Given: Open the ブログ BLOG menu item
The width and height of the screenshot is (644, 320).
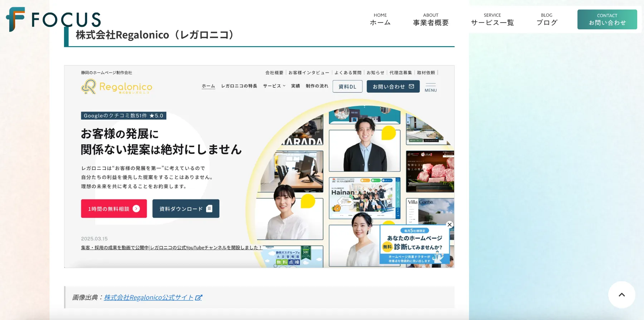Looking at the screenshot, I should click(547, 19).
